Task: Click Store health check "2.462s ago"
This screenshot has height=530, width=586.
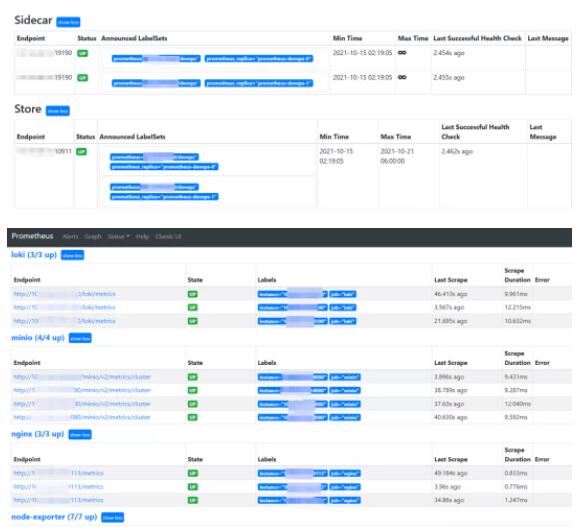Action: [457, 152]
